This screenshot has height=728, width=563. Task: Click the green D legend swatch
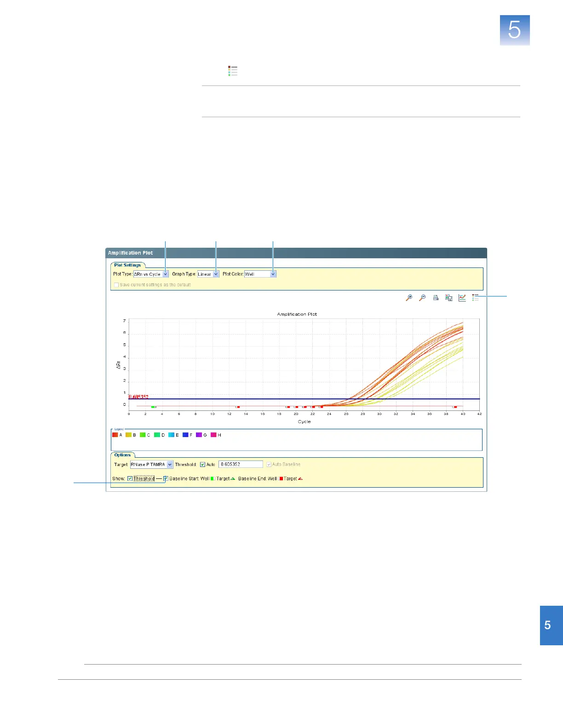click(x=157, y=435)
